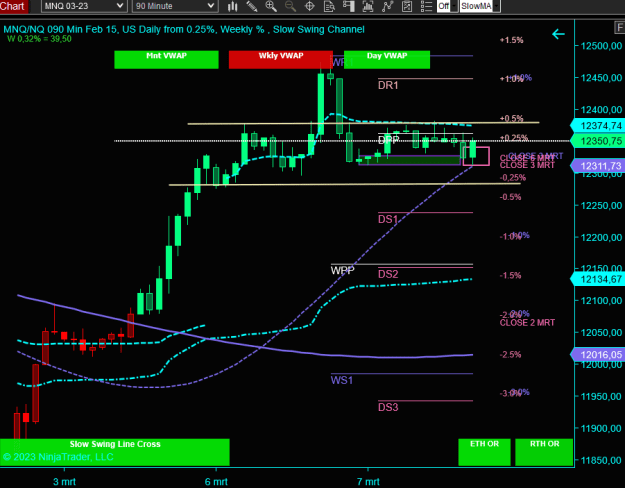This screenshot has width=625, height=488.
Task: Toggle the red Wkly VWAP button
Action: (281, 59)
